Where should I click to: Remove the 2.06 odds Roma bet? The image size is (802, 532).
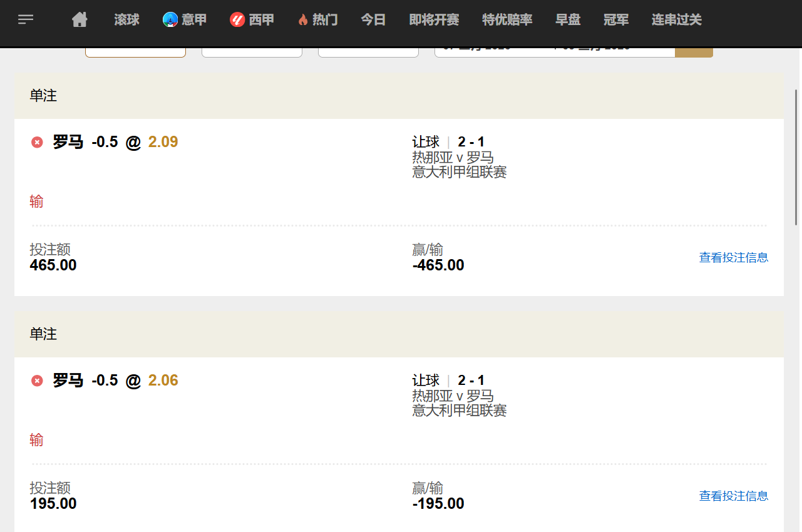click(x=36, y=381)
